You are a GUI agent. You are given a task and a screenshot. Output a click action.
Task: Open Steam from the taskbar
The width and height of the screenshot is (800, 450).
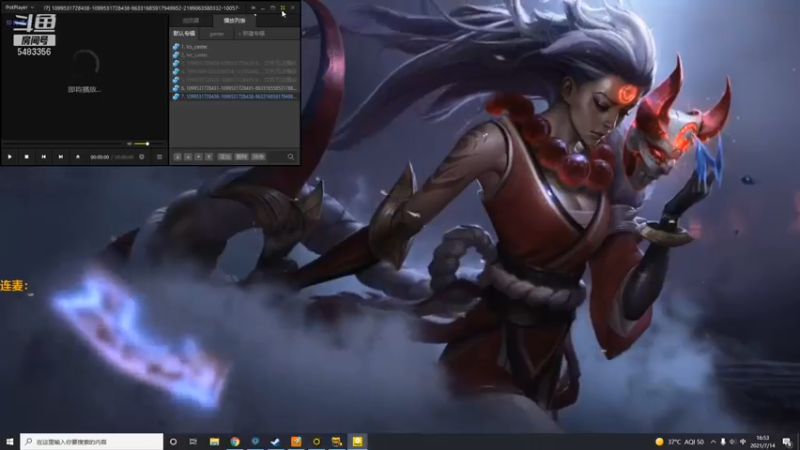point(276,442)
